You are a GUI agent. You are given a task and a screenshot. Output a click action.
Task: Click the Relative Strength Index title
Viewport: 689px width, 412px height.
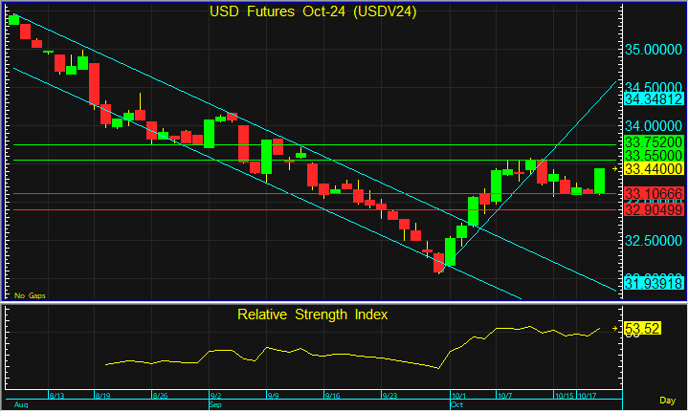pyautogui.click(x=312, y=314)
